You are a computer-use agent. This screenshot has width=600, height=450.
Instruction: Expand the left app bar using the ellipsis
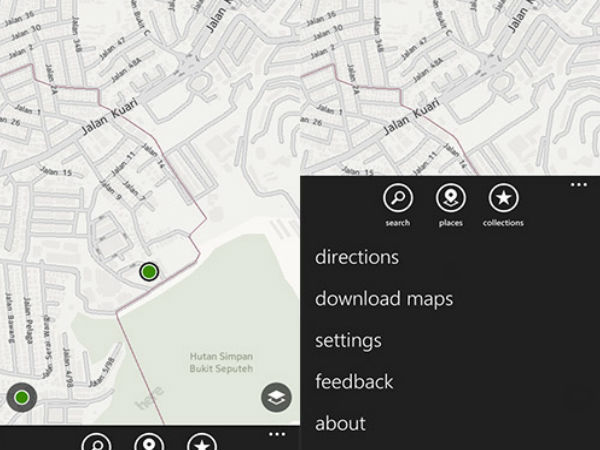pyautogui.click(x=277, y=433)
